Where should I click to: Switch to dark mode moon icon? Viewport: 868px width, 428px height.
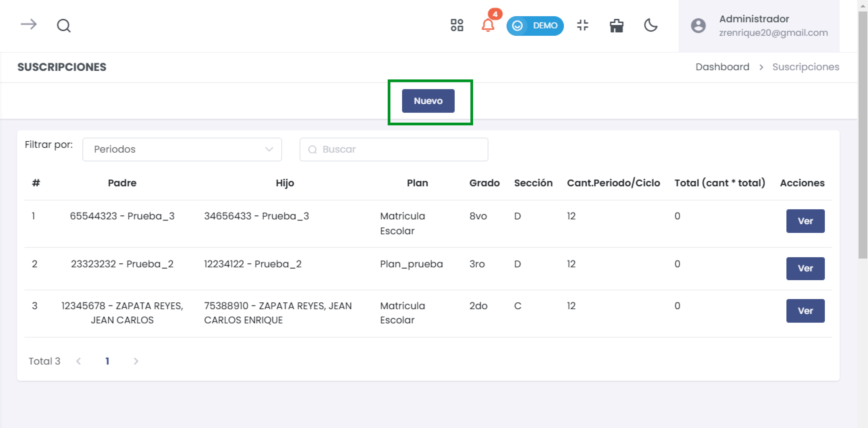click(x=651, y=25)
